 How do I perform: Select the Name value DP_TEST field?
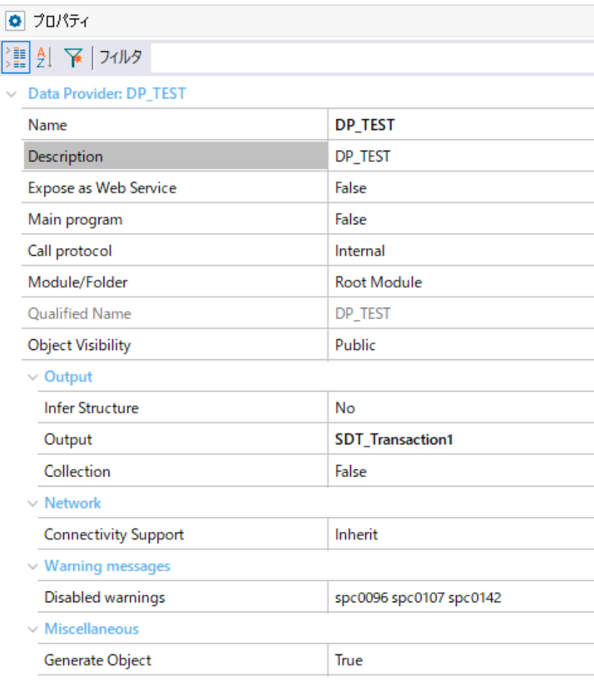pos(462,125)
